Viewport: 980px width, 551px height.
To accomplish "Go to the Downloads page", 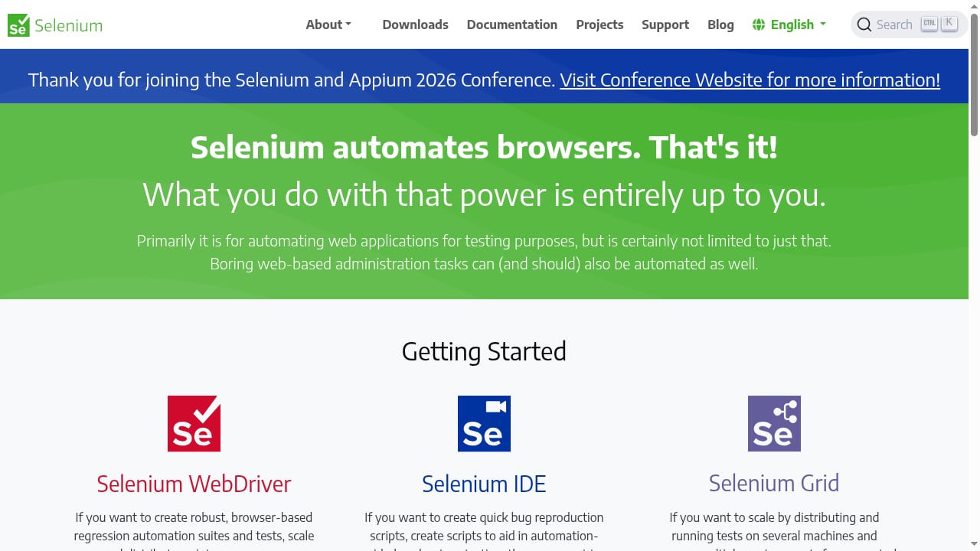I will (416, 24).
